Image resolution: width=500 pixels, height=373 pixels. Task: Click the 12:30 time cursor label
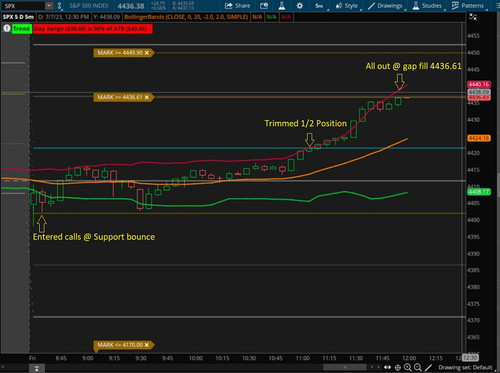click(x=470, y=358)
